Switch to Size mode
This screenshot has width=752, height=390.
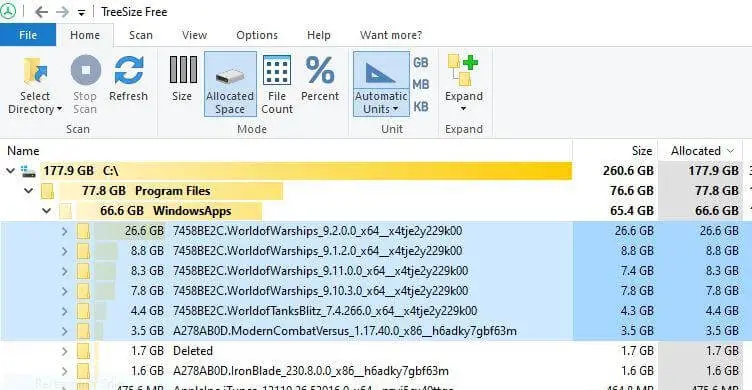(182, 79)
